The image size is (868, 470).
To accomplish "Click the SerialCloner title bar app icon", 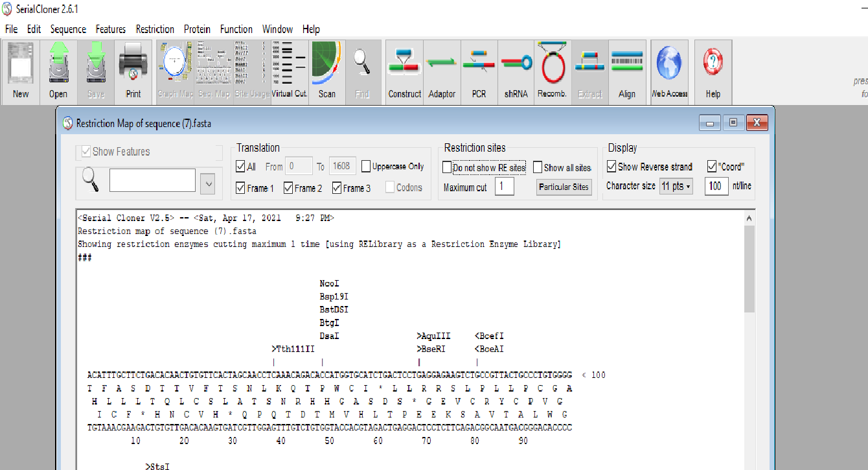I will tap(7, 10).
